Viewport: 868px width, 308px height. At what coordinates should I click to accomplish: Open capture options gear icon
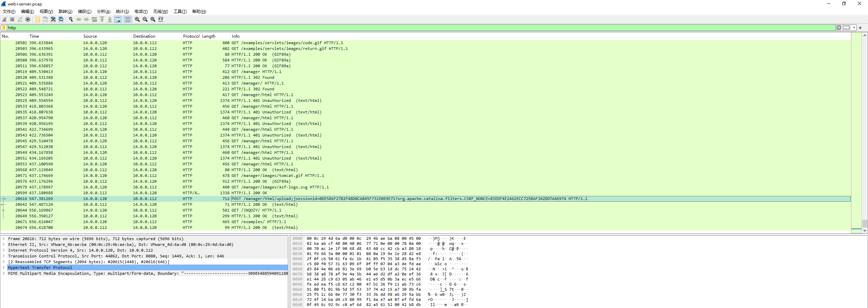28,19
